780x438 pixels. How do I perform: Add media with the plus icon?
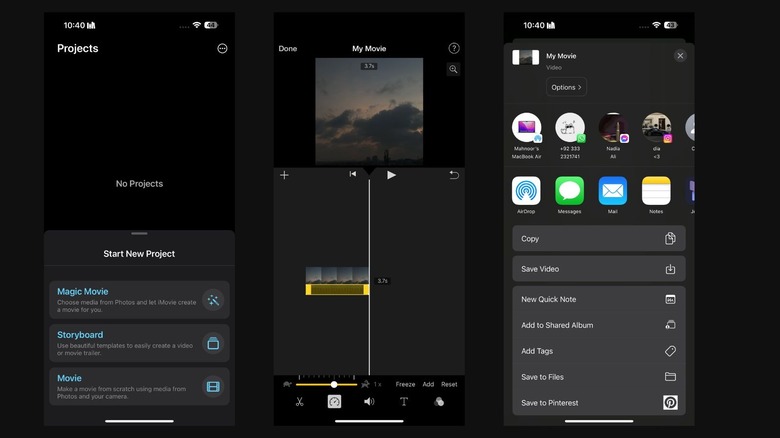(284, 175)
